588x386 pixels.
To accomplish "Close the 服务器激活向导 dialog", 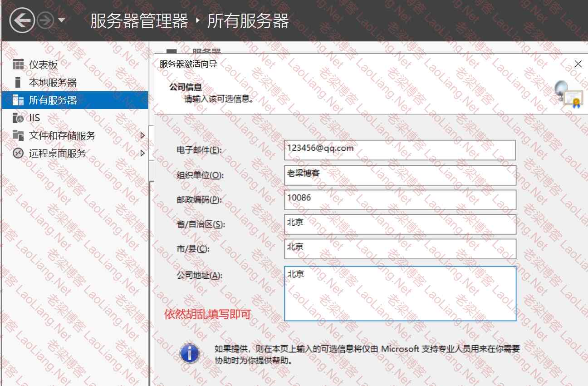I will click(578, 64).
